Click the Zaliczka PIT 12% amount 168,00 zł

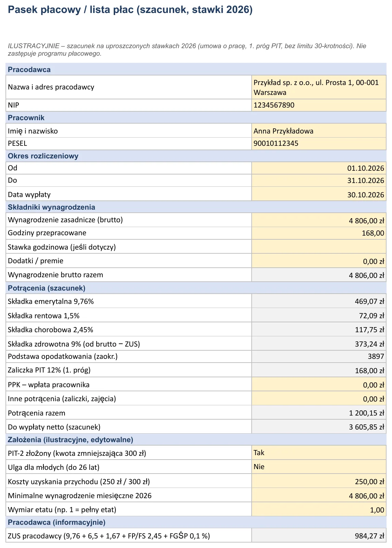pyautogui.click(x=319, y=370)
